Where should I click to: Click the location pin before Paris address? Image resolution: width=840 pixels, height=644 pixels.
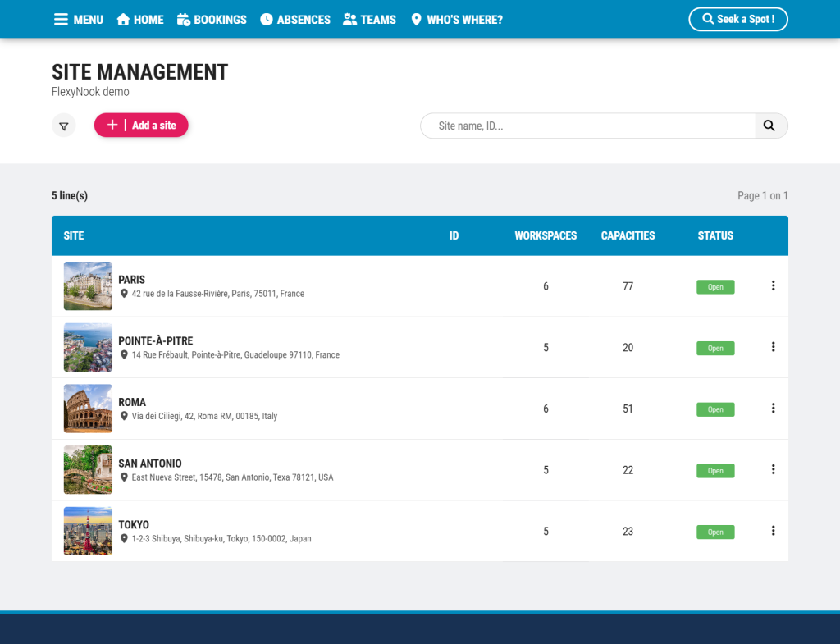pyautogui.click(x=124, y=294)
